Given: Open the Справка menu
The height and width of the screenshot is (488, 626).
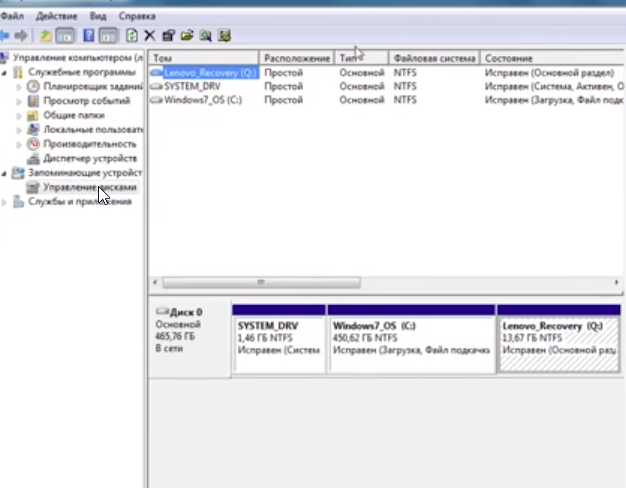Looking at the screenshot, I should click(137, 16).
